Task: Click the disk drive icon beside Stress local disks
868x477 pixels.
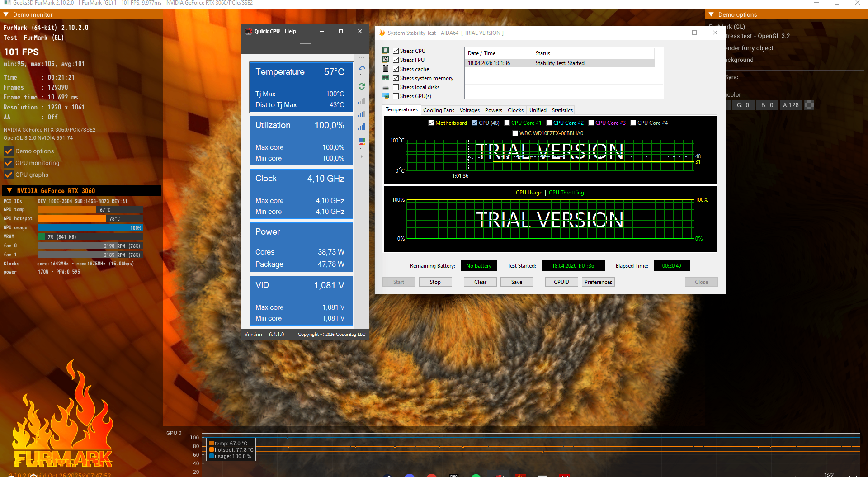Action: 386,87
